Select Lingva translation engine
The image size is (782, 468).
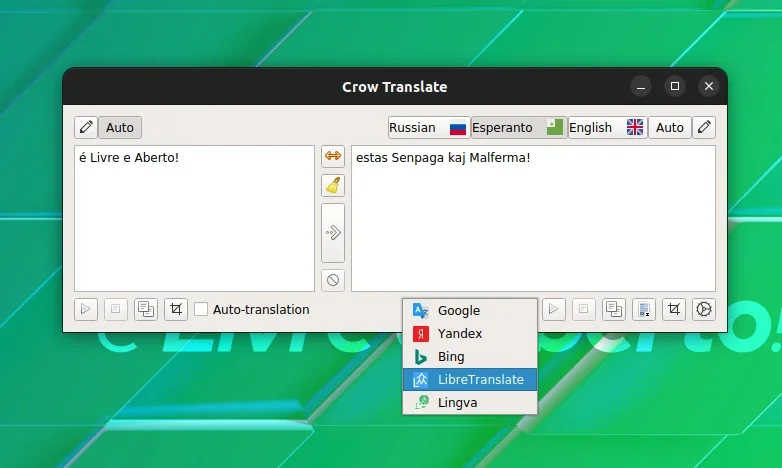click(x=470, y=402)
